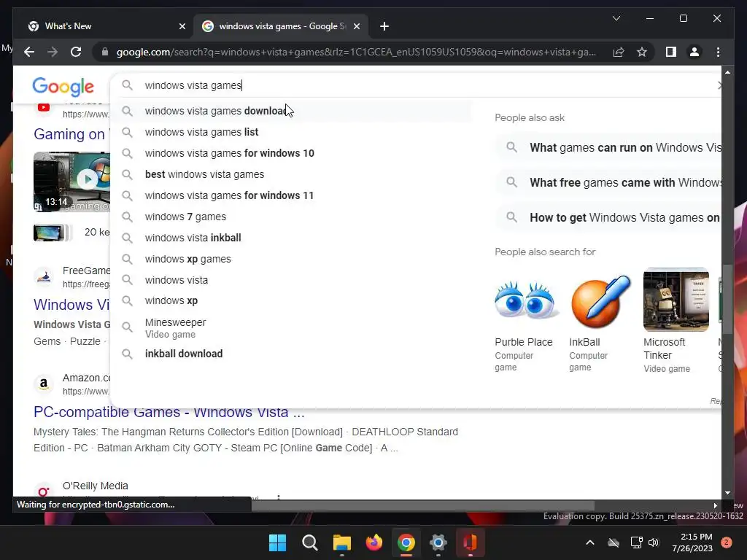Click the network icon in system tray

pyautogui.click(x=636, y=542)
